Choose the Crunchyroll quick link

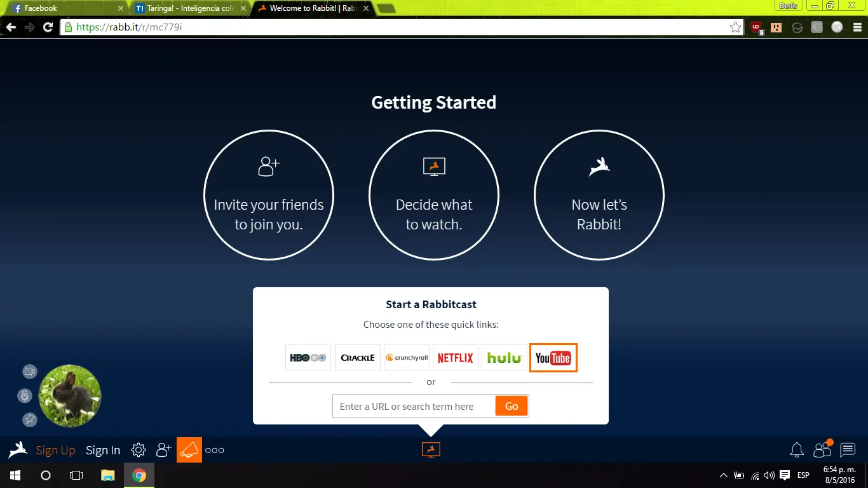pyautogui.click(x=407, y=358)
